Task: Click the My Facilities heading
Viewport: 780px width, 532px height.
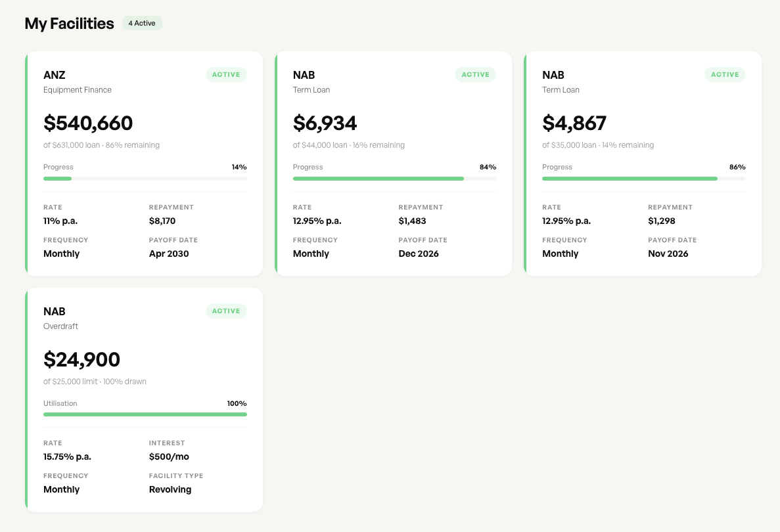Action: [x=69, y=24]
